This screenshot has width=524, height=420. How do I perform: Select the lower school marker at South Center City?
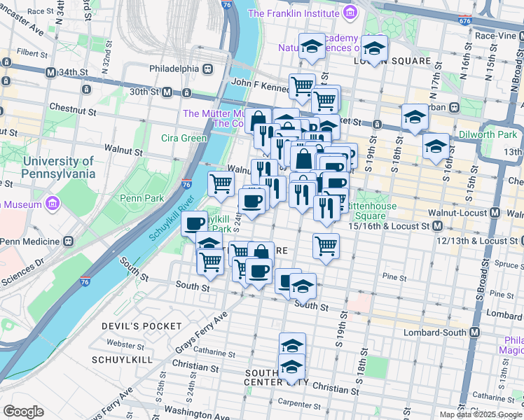[x=291, y=369]
